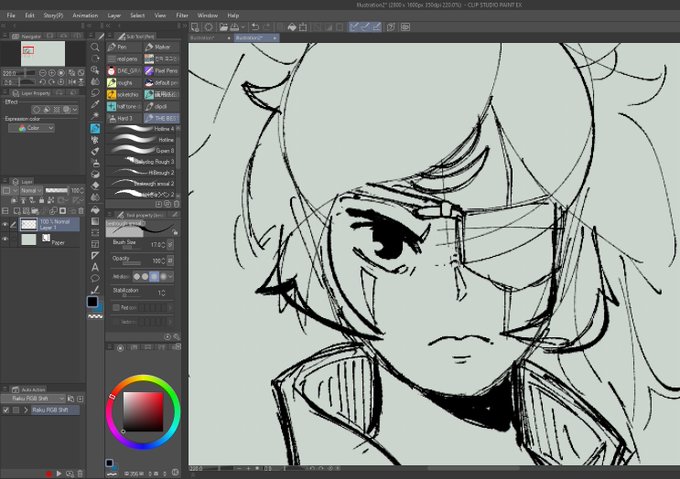Viewport: 680px width, 479px height.
Task: Click the black main color swatch in toolbox
Action: pos(92,301)
